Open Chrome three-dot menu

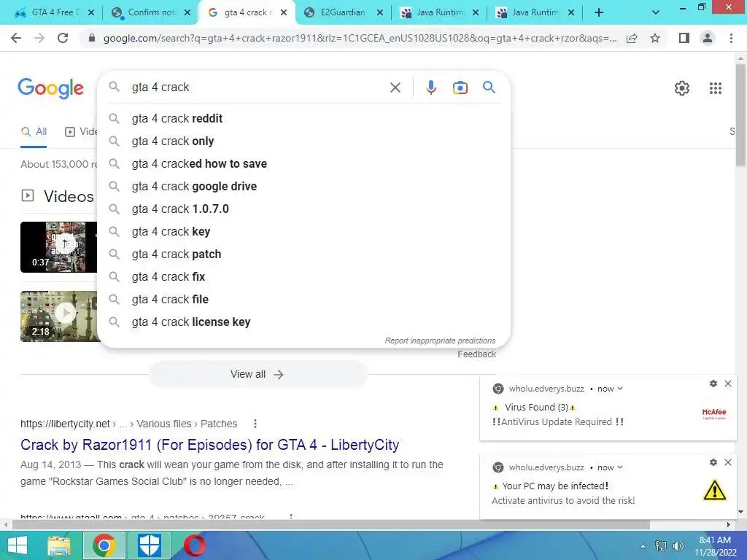(x=731, y=38)
